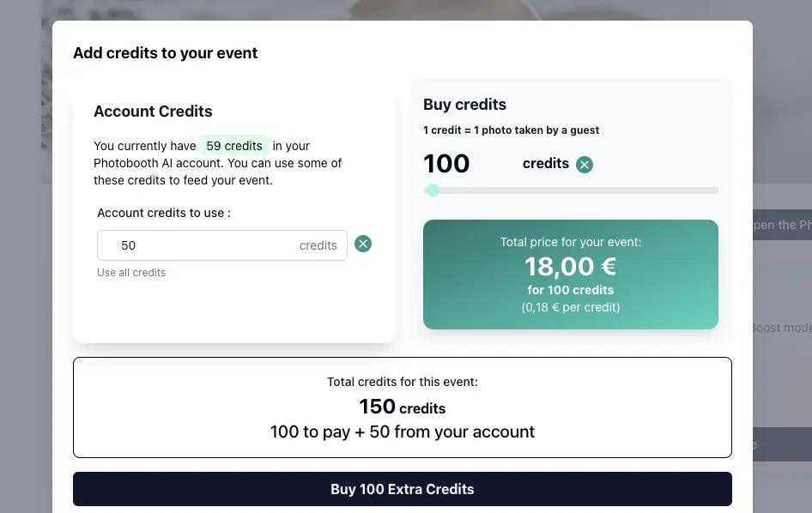Click the Buy 100 Extra Credits button
Image resolution: width=812 pixels, height=513 pixels.
coord(403,489)
